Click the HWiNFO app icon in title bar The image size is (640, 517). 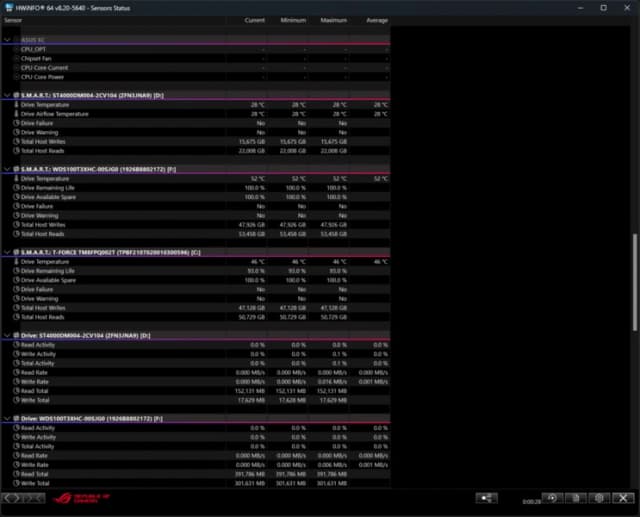[x=9, y=7]
